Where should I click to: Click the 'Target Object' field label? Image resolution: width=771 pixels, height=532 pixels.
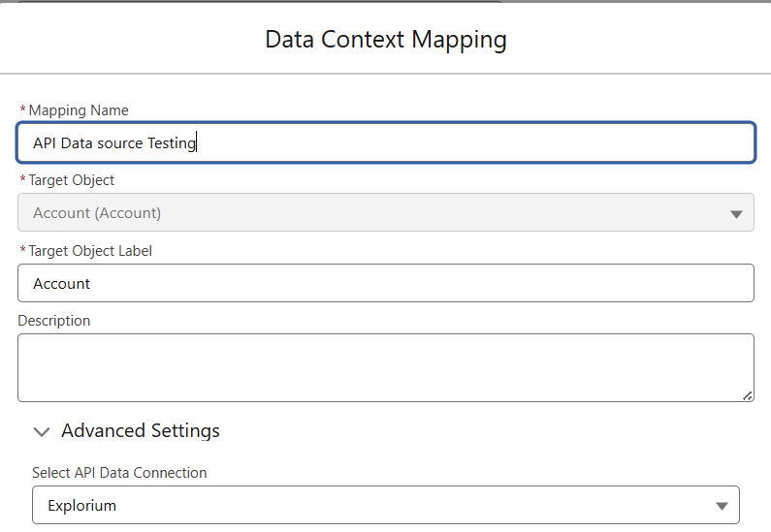72,180
